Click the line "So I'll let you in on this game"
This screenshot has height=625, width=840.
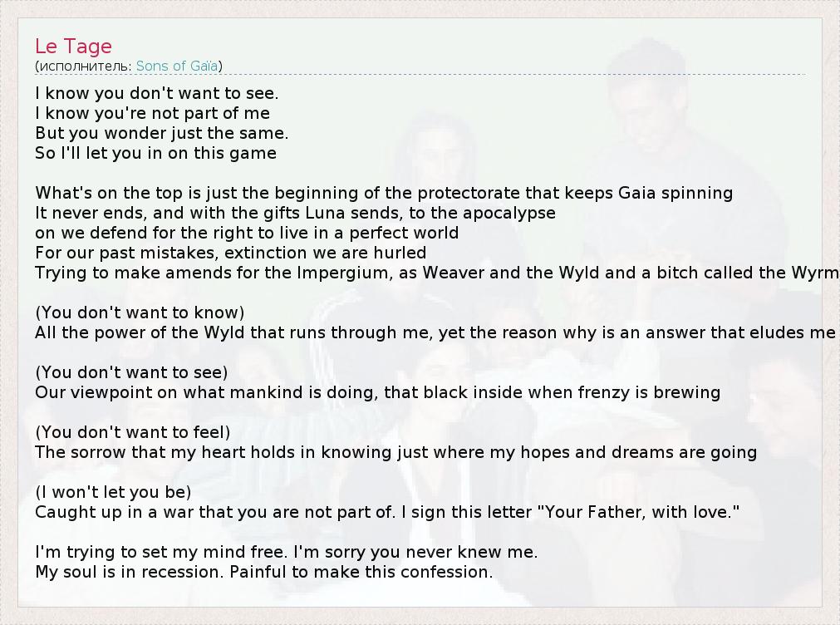(155, 153)
